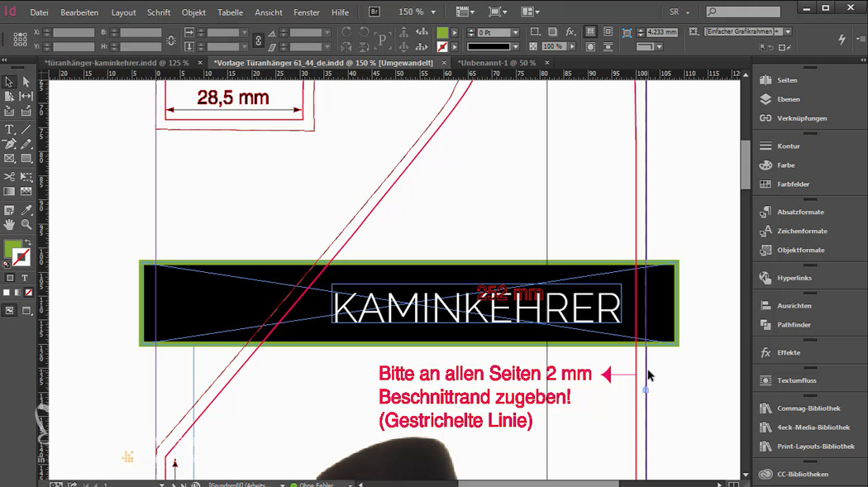Viewport: 868px width, 487px height.
Task: Open the view options dropdown in app bar
Action: click(x=465, y=12)
